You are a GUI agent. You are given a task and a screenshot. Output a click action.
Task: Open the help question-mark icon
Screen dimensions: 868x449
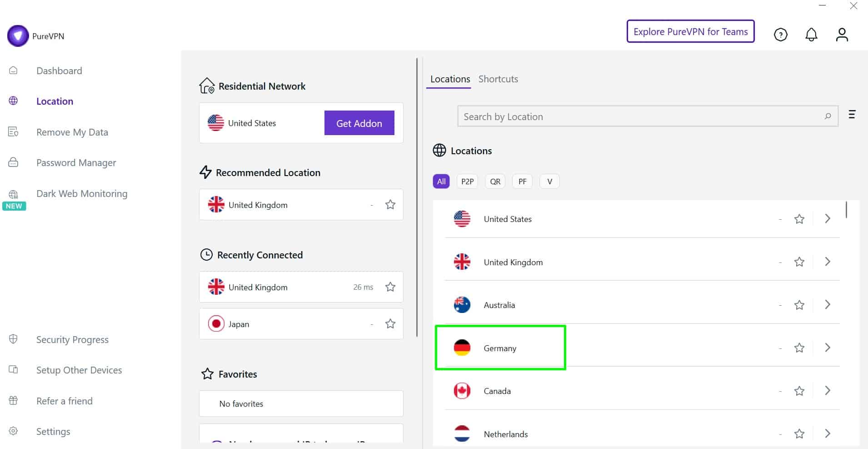(780, 35)
